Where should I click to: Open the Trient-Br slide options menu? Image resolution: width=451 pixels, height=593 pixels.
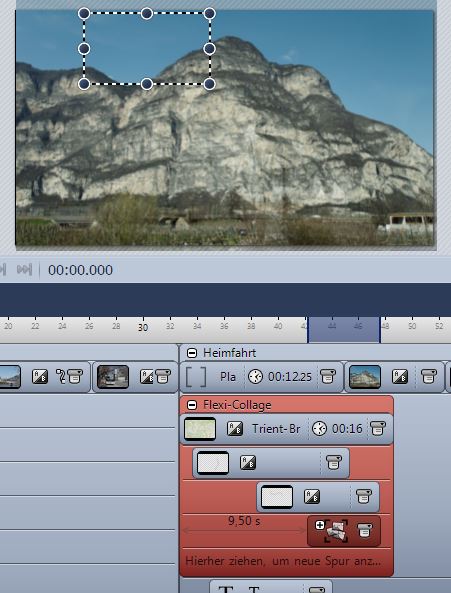[x=377, y=428]
